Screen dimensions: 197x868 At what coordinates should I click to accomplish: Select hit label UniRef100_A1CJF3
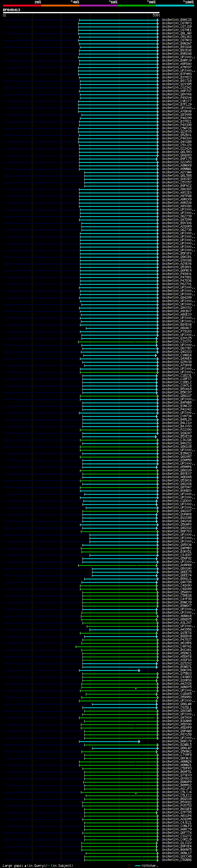(x=176, y=789)
